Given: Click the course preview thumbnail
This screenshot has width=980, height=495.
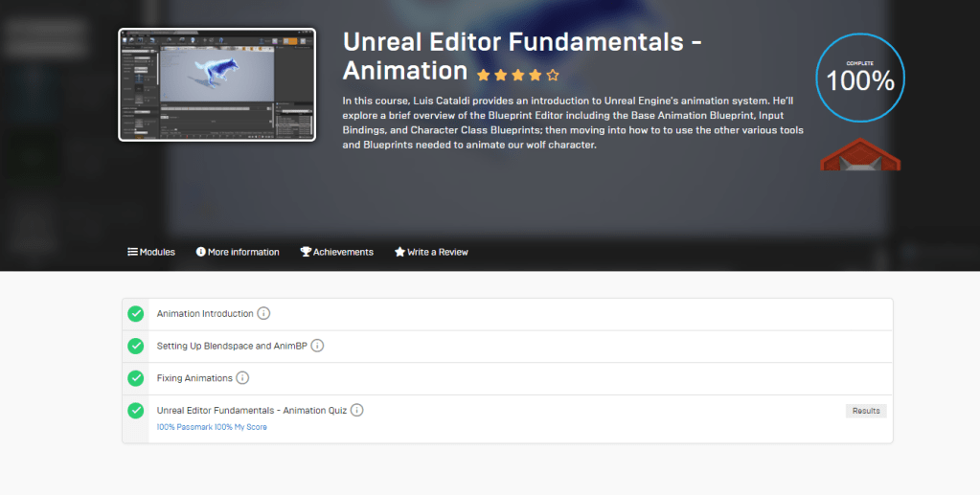Looking at the screenshot, I should pos(217,84).
